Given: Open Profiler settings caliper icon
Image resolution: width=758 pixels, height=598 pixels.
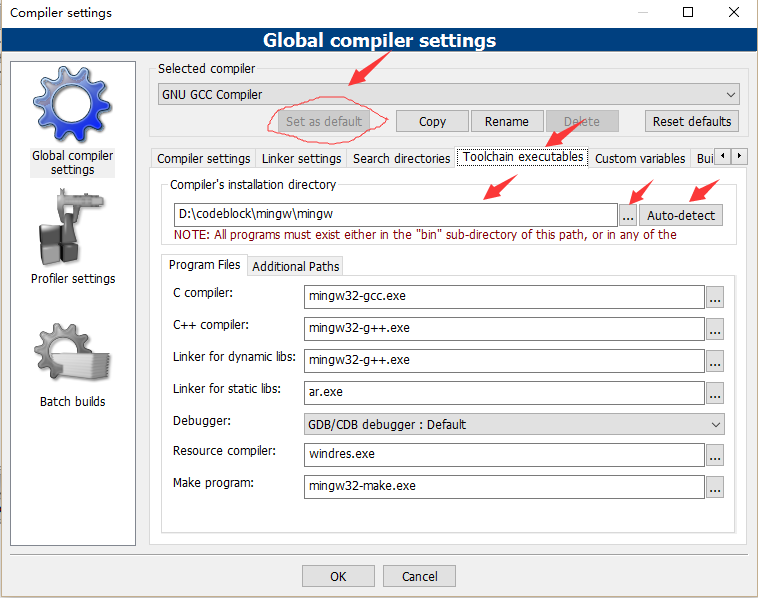Looking at the screenshot, I should pos(72,227).
